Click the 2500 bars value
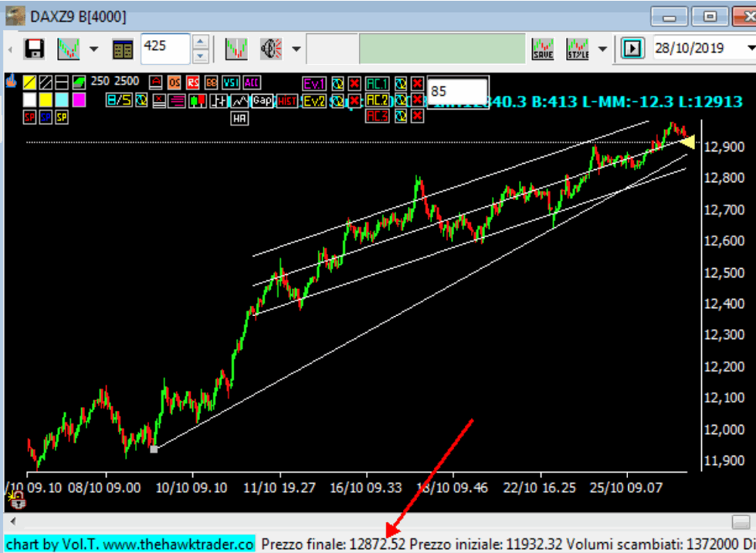The width and height of the screenshot is (756, 553). click(127, 81)
